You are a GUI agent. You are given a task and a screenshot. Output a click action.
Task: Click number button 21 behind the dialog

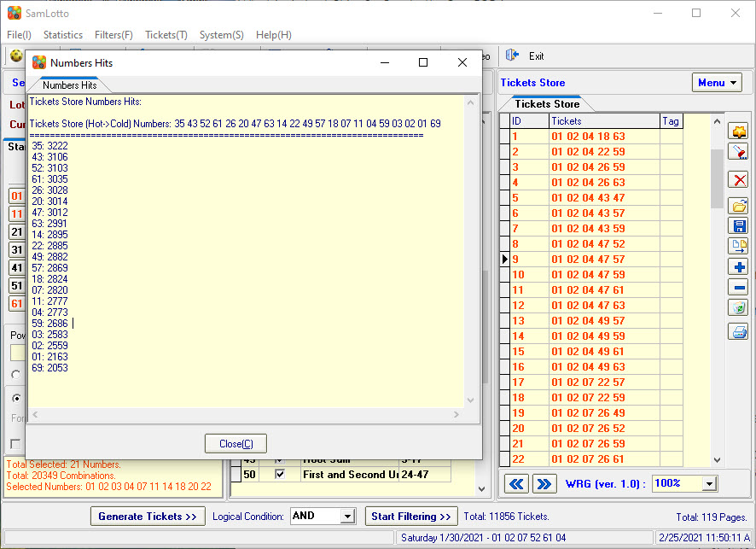pyautogui.click(x=17, y=231)
